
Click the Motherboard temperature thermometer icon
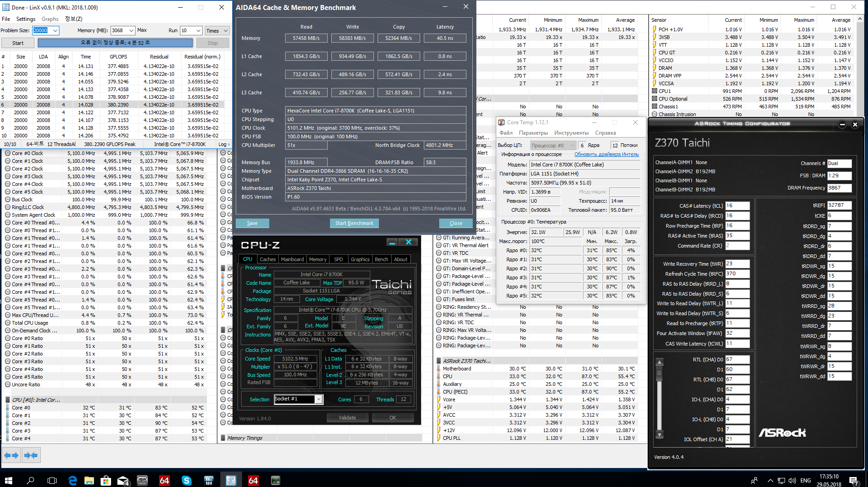pyautogui.click(x=439, y=369)
